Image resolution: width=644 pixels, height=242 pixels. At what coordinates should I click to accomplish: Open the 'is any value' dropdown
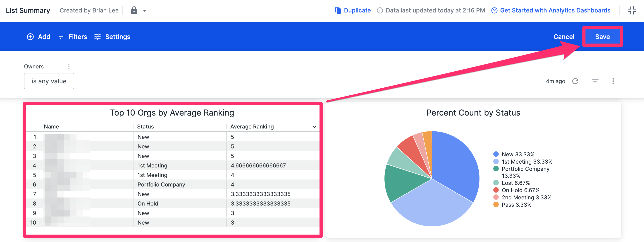coord(49,81)
